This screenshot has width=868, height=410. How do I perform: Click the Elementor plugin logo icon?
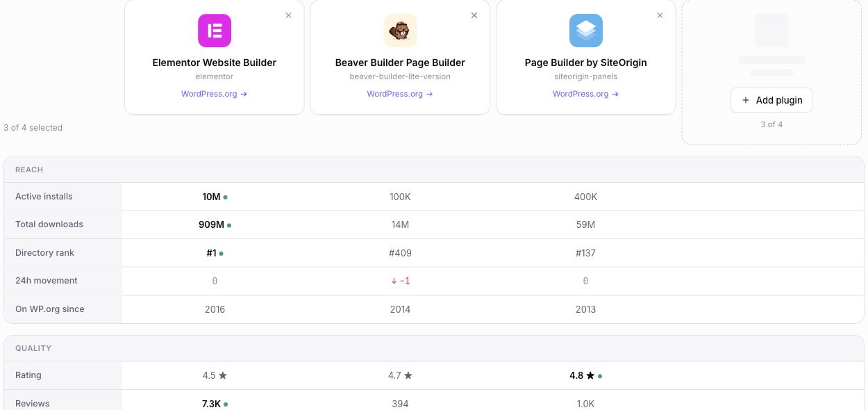(x=215, y=31)
